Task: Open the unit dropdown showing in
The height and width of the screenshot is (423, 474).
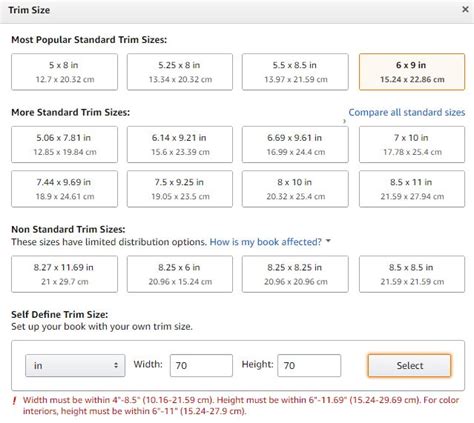Action: tap(75, 365)
